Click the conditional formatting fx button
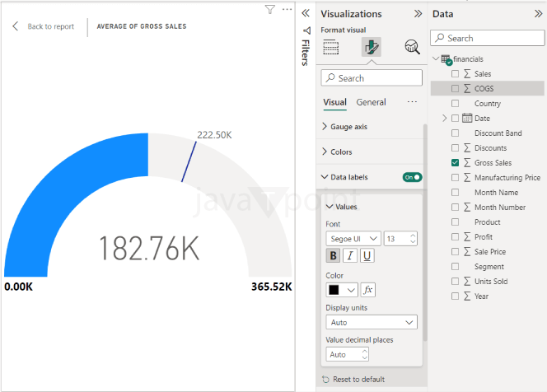Screen dimensions: 547x392 [x=368, y=290]
